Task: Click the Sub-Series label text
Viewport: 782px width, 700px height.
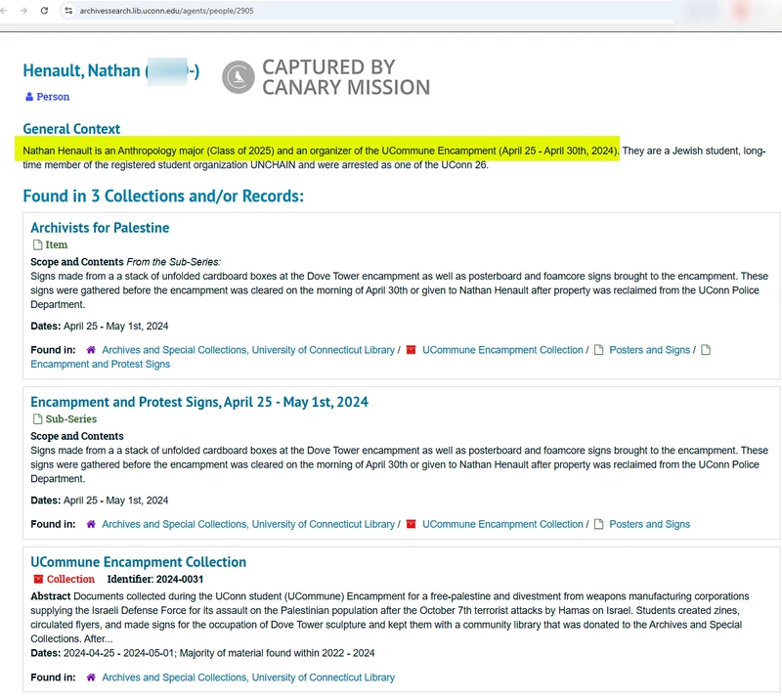Action: coord(70,419)
